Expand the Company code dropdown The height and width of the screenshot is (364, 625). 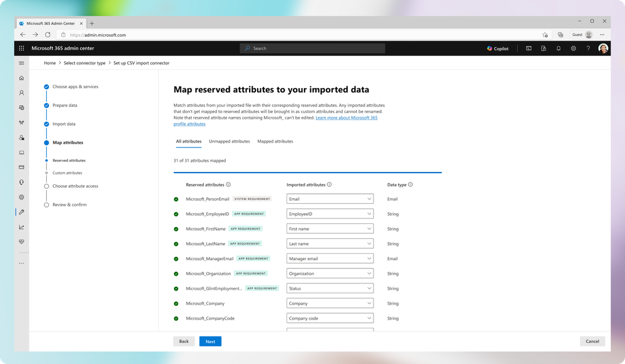(330, 318)
